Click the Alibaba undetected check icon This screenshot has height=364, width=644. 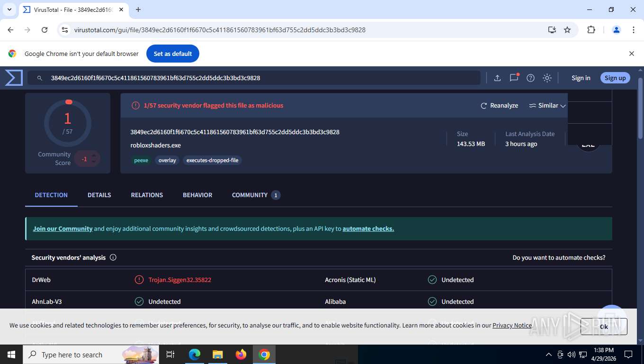pyautogui.click(x=432, y=301)
